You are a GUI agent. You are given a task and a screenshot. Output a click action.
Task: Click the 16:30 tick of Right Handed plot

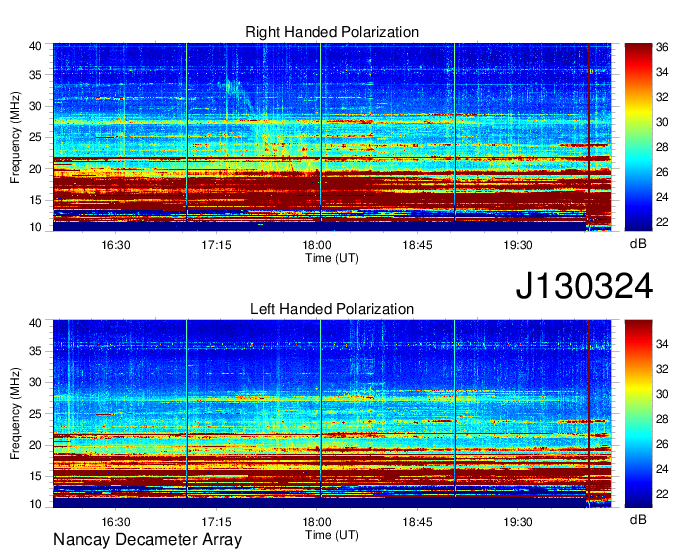[x=116, y=245]
